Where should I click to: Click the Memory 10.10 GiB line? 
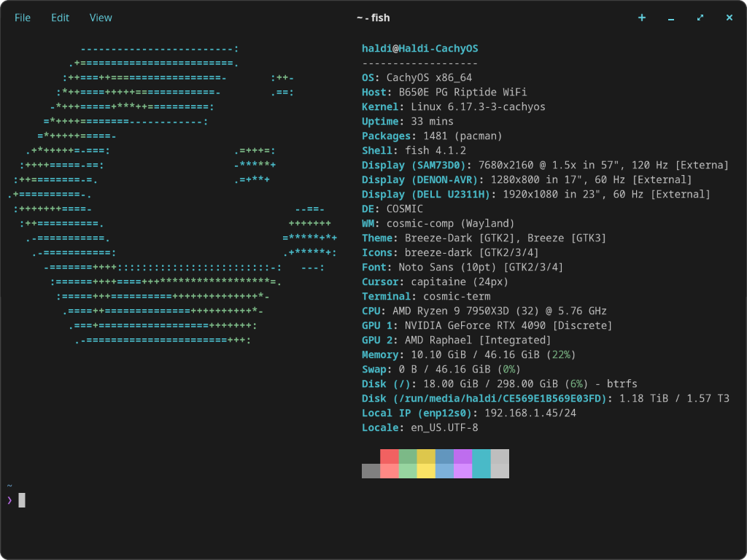pos(469,355)
